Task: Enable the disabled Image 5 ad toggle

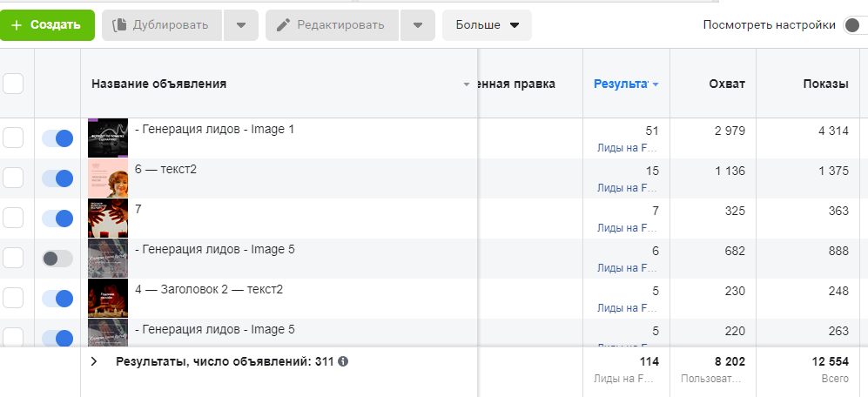Action: [x=57, y=259]
